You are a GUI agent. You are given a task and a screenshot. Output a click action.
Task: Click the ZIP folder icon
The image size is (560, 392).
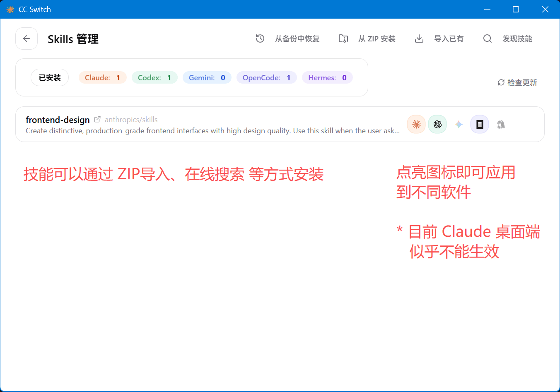pos(343,38)
